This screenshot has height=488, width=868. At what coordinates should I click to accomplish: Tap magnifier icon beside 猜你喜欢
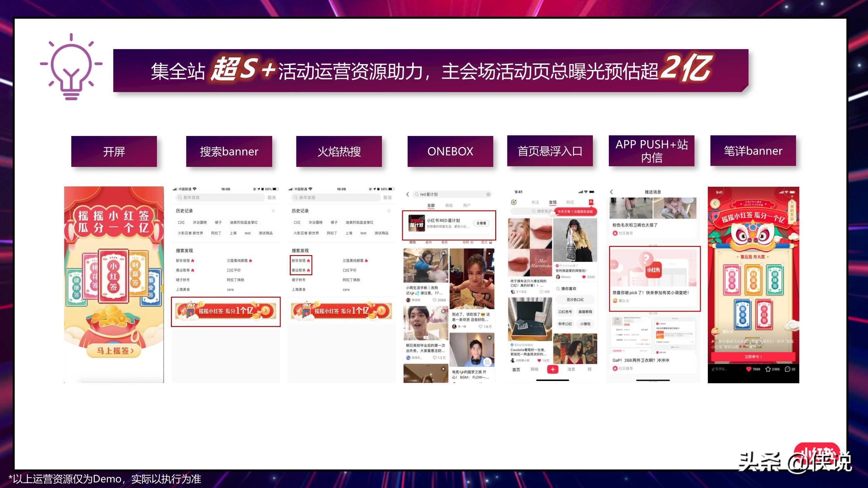(558, 289)
